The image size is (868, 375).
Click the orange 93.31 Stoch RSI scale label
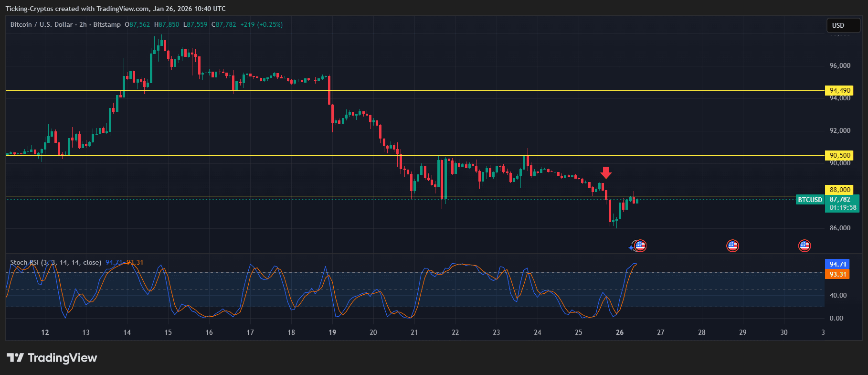tap(837, 274)
